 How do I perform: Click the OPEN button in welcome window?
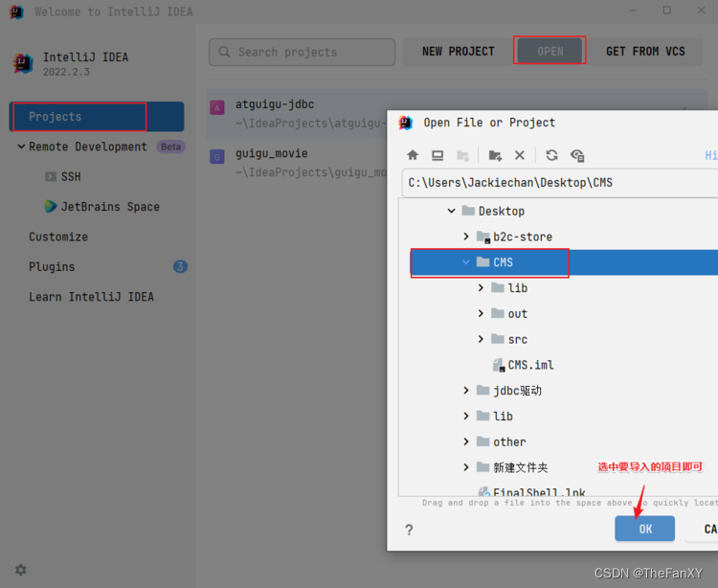click(x=550, y=52)
